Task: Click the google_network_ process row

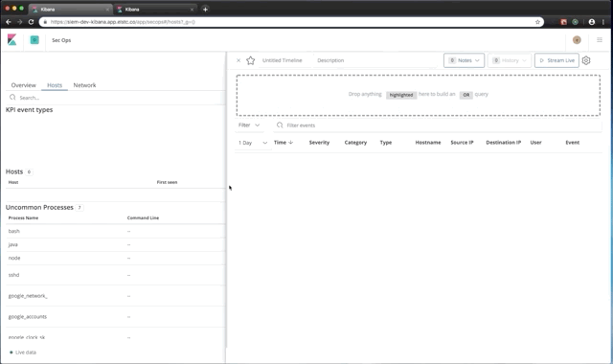Action: click(x=116, y=296)
